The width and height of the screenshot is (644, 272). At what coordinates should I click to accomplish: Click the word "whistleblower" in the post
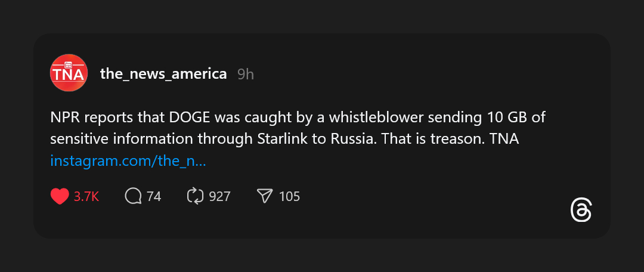tap(391, 118)
